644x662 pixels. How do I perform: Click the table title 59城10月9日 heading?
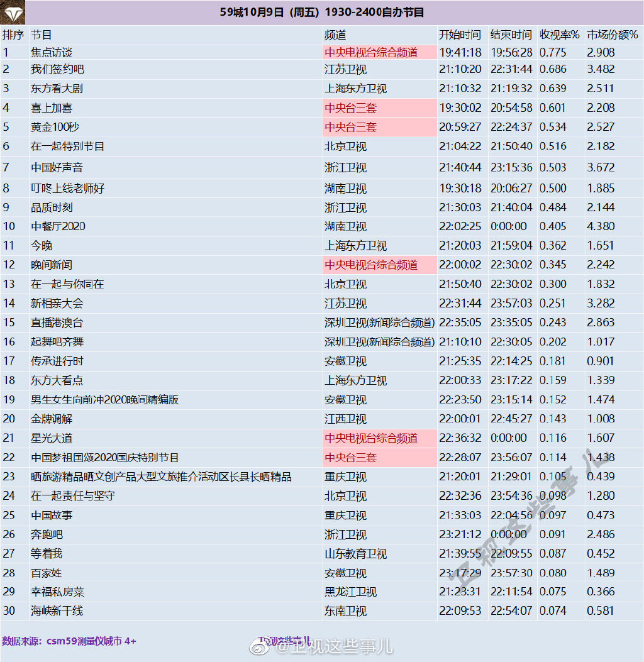point(322,12)
